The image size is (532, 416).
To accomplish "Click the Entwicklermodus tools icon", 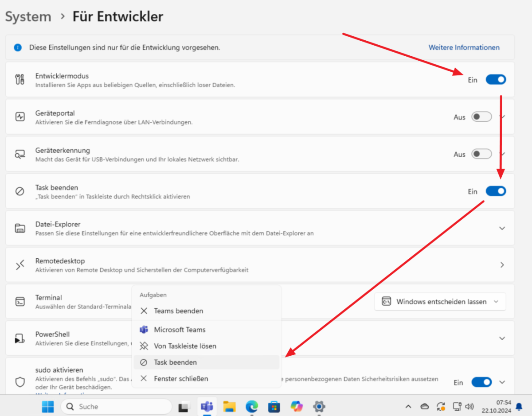I will tap(20, 80).
